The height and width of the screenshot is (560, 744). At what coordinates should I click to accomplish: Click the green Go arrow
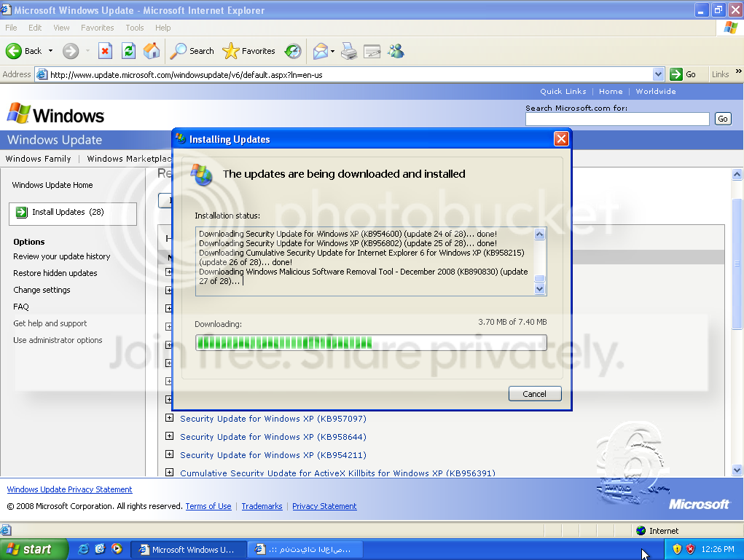pyautogui.click(x=676, y=74)
